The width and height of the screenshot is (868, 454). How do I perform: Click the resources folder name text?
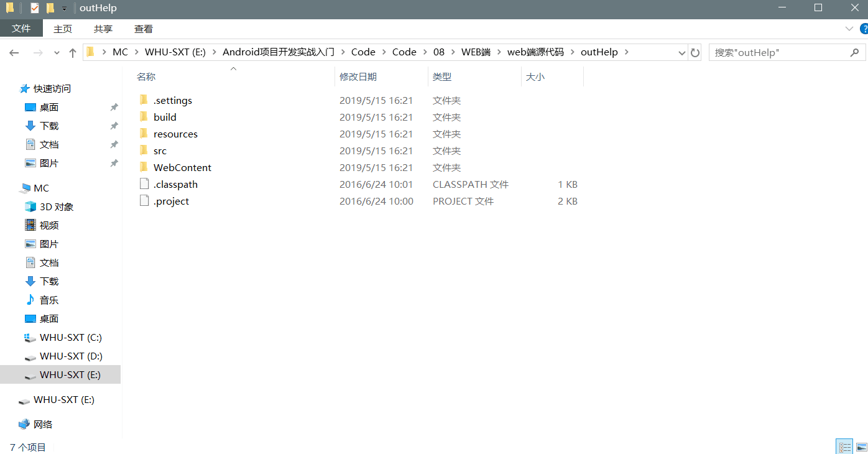pos(175,134)
